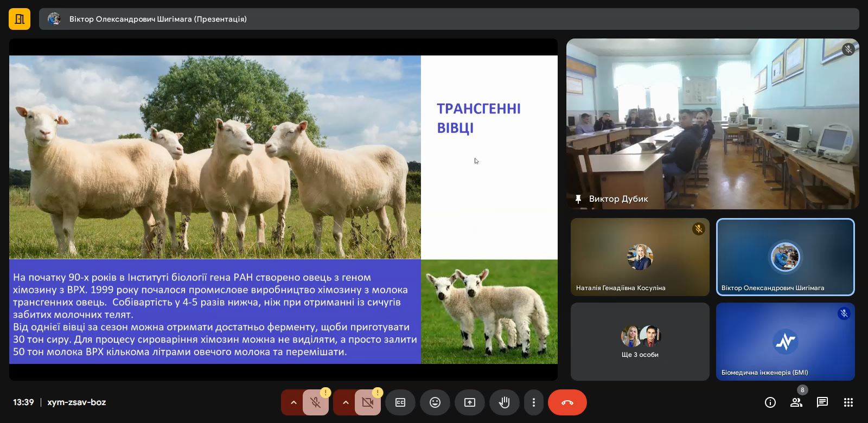Click the yellow meeting room icon
The width and height of the screenshot is (868, 423).
coord(20,19)
